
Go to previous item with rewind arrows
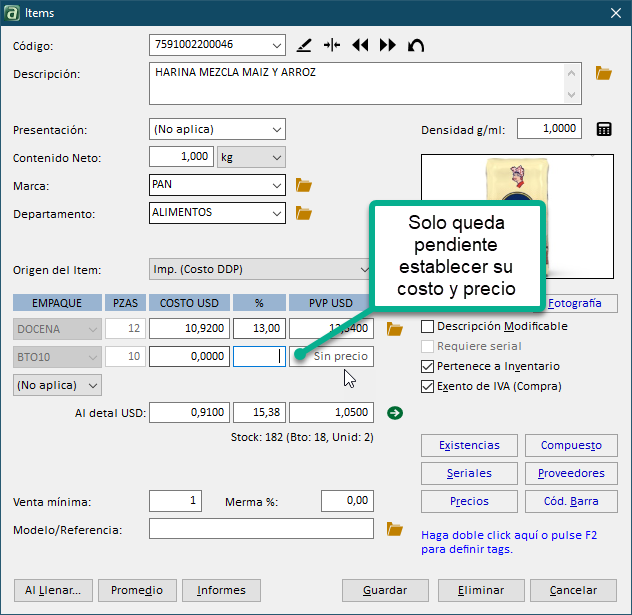pyautogui.click(x=360, y=45)
